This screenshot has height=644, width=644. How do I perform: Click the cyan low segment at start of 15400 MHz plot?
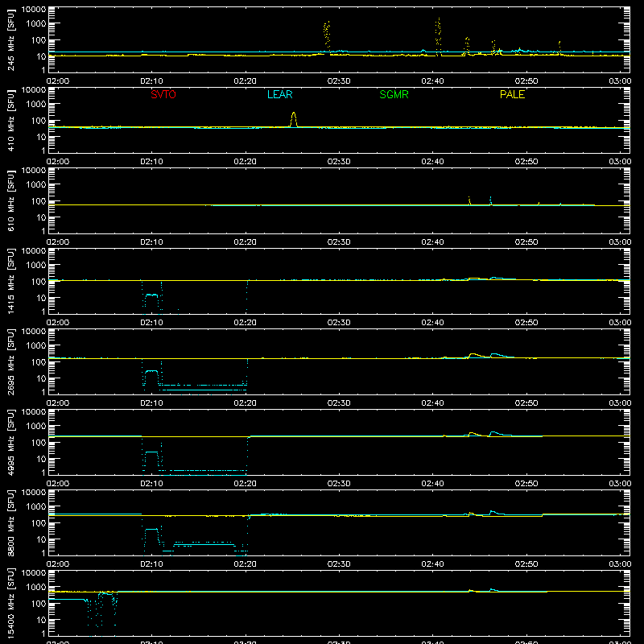pyautogui.click(x=67, y=599)
